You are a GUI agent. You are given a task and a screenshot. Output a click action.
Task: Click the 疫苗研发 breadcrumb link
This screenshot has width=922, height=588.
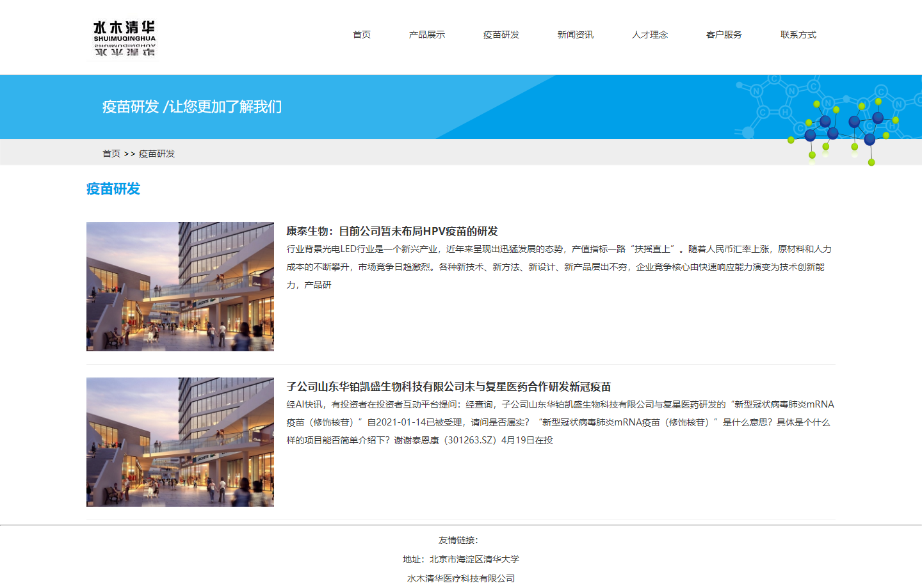[x=157, y=154]
